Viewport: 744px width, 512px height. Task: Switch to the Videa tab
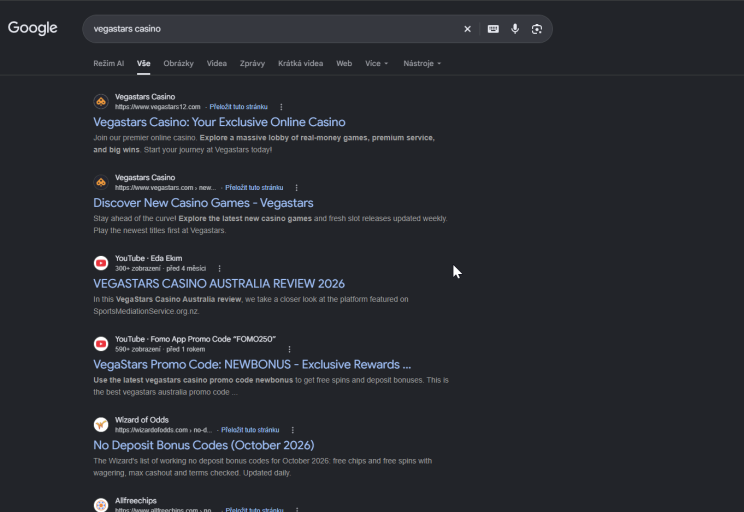(217, 63)
